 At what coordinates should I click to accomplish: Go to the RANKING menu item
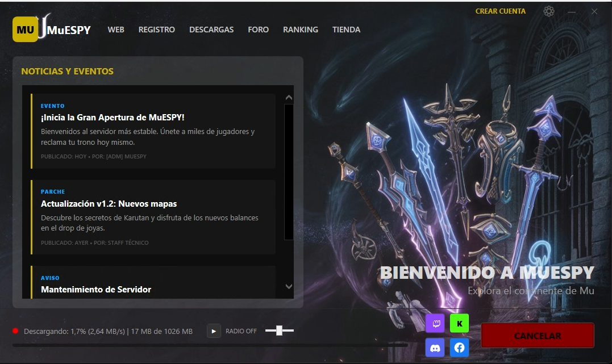[x=301, y=30]
